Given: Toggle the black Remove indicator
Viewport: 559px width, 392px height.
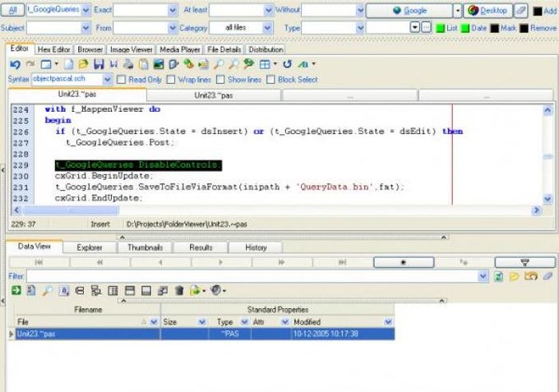Looking at the screenshot, I should click(524, 28).
